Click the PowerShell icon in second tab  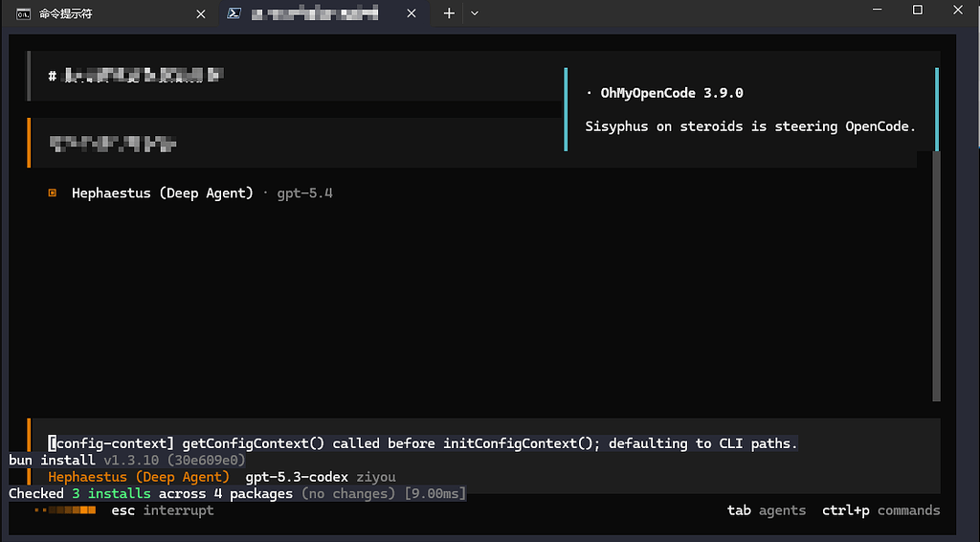234,13
